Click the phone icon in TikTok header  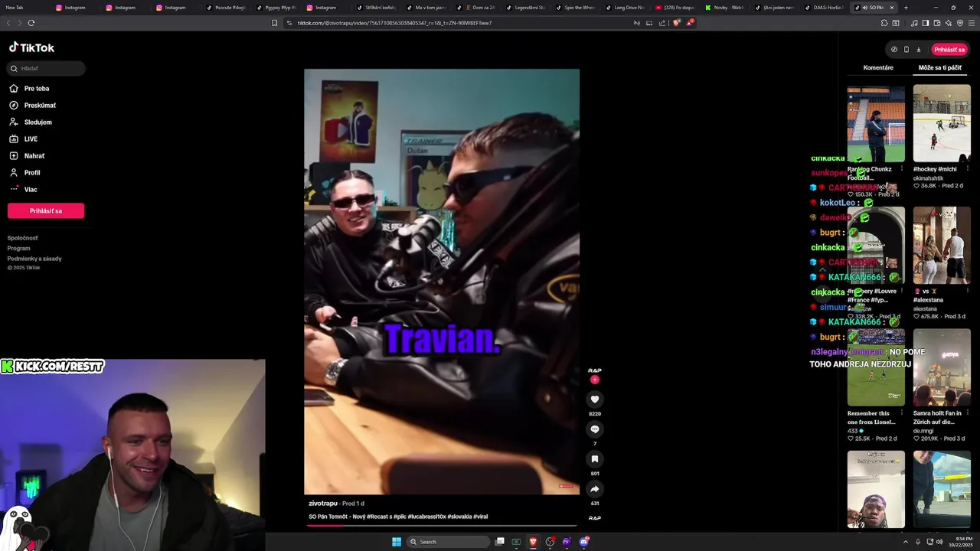point(906,50)
